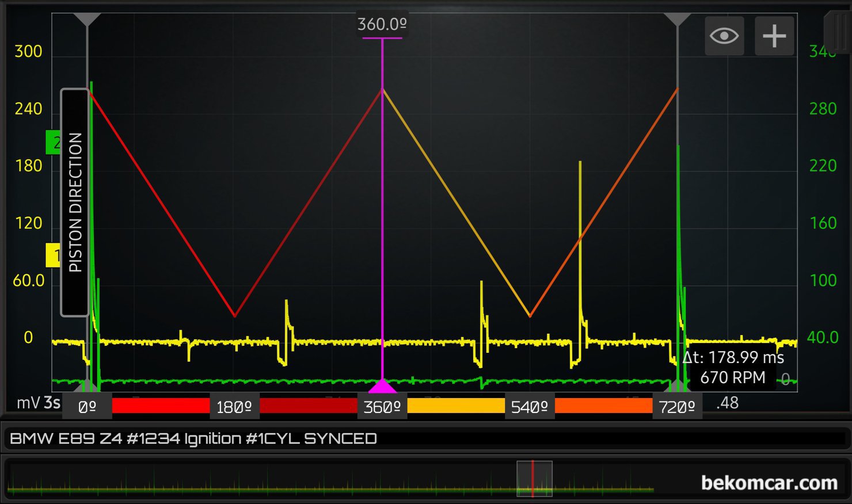Click the 180º phase marker
Screen dimensions: 852x504
[234, 407]
